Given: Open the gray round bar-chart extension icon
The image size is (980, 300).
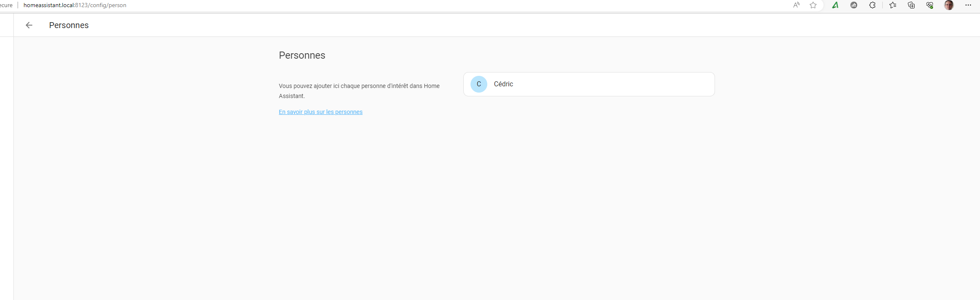Looking at the screenshot, I should (x=854, y=5).
